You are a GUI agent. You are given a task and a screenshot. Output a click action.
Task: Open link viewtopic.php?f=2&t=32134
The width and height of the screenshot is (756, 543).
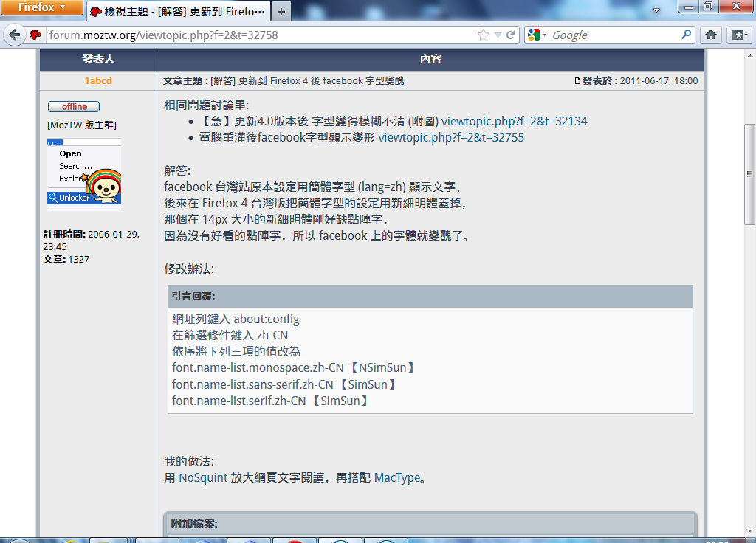[x=514, y=121]
